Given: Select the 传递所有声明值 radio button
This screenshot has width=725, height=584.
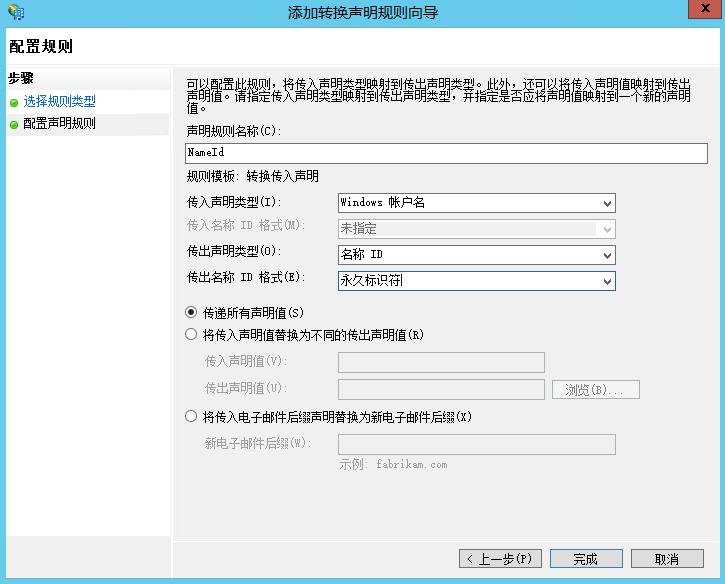Looking at the screenshot, I should 191,313.
